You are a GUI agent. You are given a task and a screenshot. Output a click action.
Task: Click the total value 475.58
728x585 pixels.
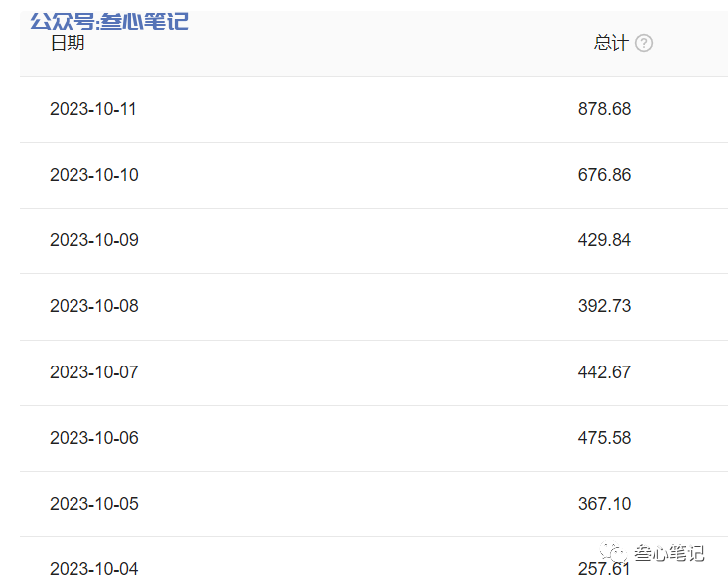point(604,438)
